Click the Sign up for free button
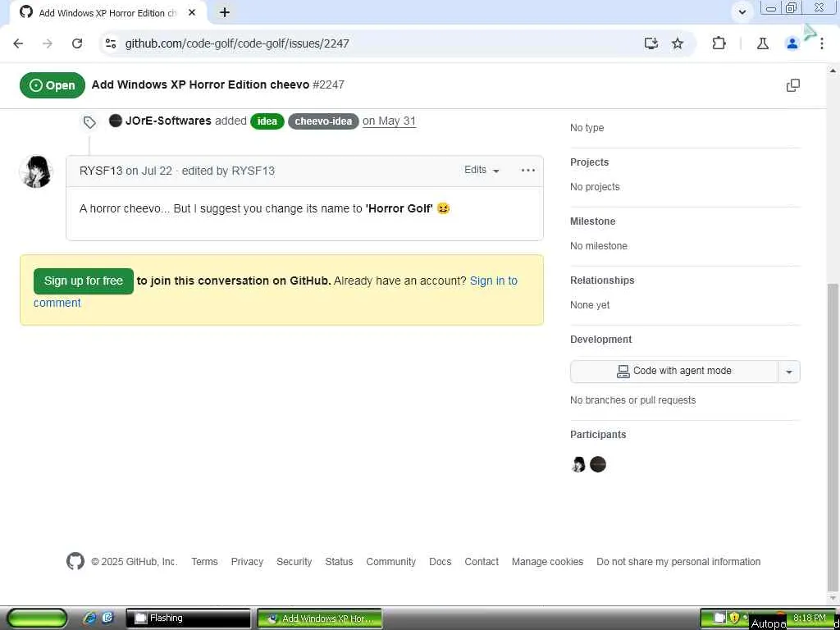The height and width of the screenshot is (630, 840). click(x=84, y=281)
